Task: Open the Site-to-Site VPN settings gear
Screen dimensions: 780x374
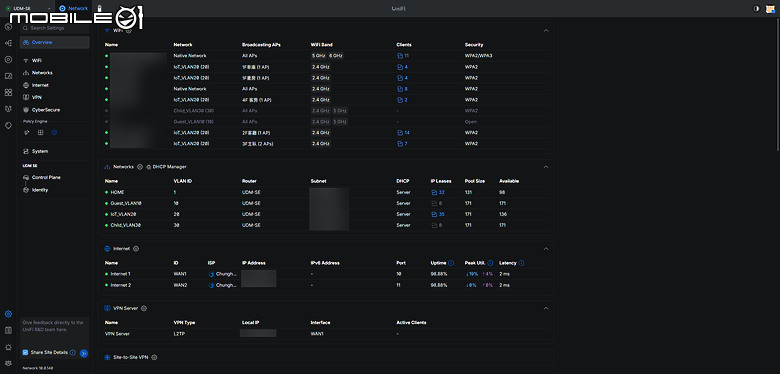Action: [154, 357]
